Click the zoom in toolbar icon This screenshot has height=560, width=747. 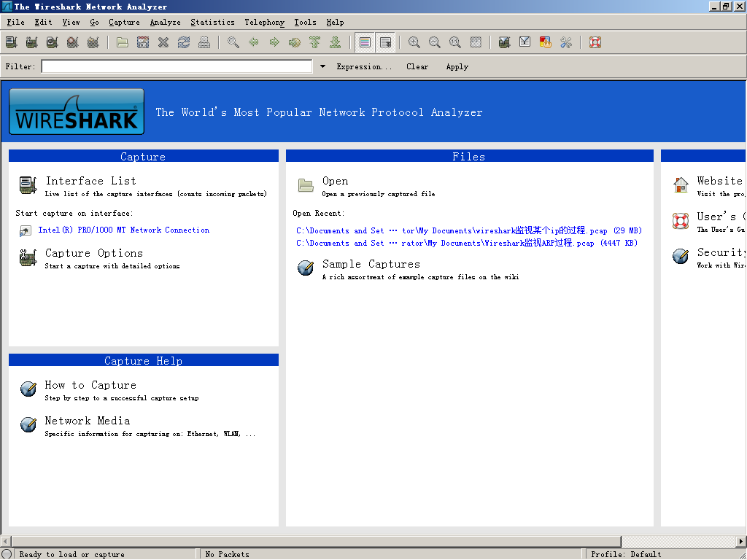pos(414,42)
